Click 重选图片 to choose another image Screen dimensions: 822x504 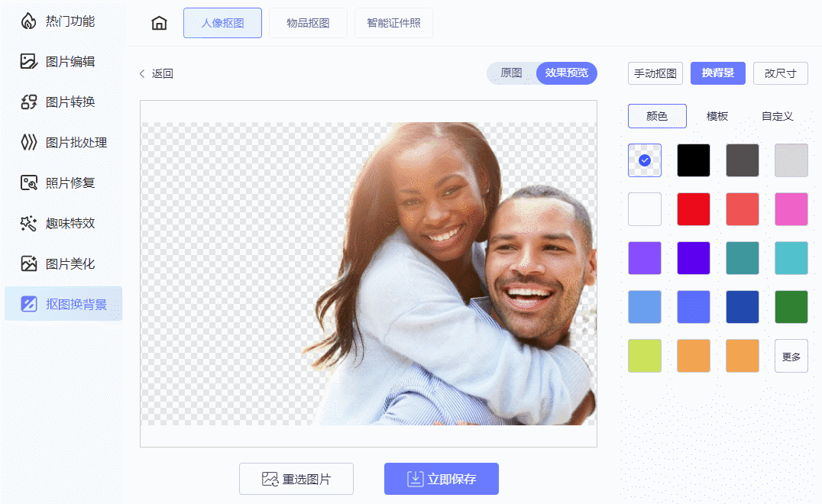pos(296,479)
